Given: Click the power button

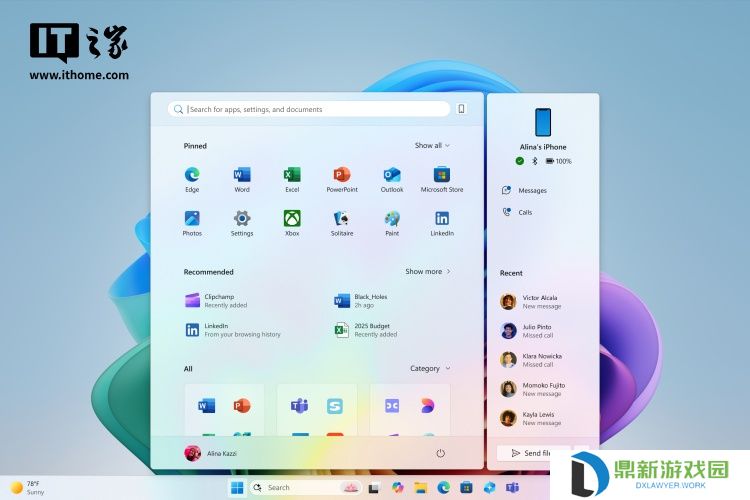Looking at the screenshot, I should [x=441, y=453].
